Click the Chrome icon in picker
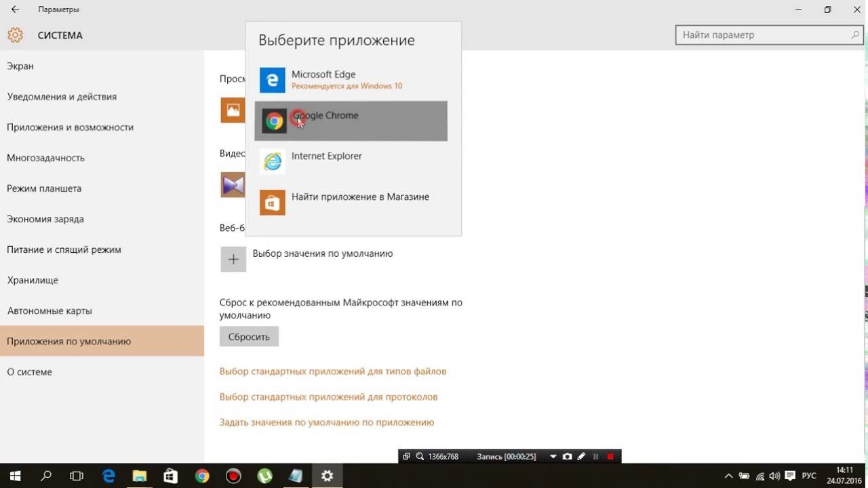The width and height of the screenshot is (868, 488). click(274, 121)
